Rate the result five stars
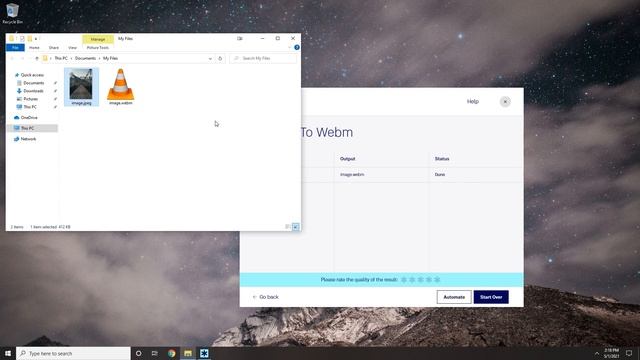Viewport: 640px width, 360px height. 437,280
